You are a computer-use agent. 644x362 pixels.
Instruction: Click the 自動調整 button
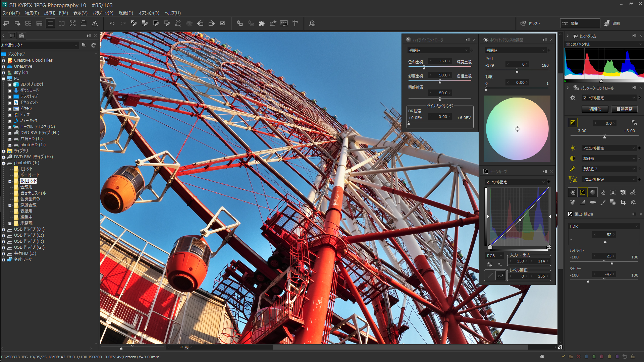click(624, 109)
